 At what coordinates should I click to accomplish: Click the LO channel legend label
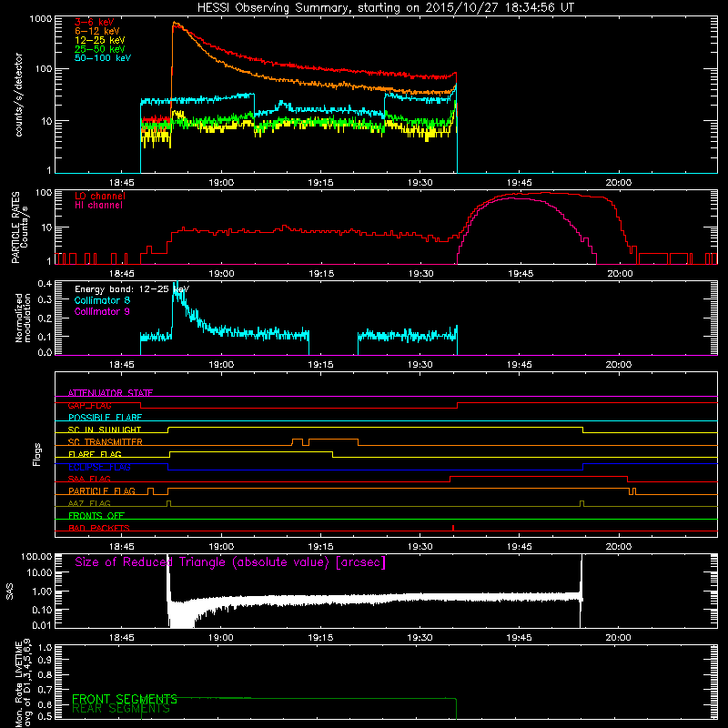click(100, 196)
